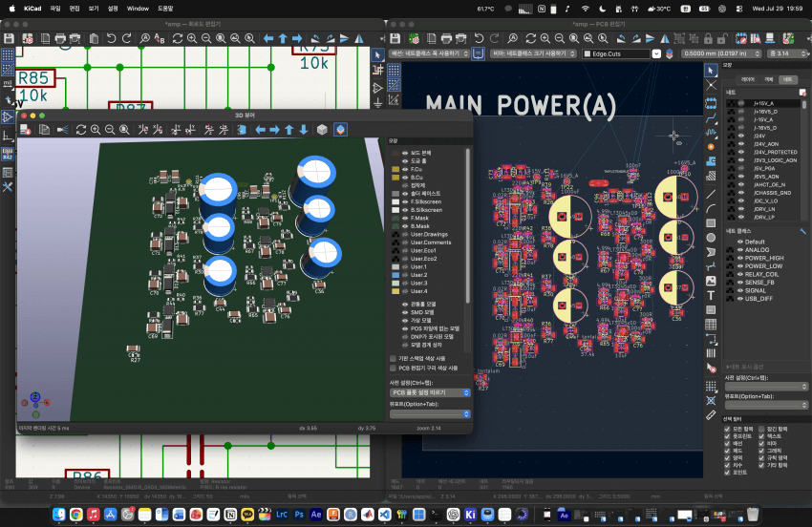Open the 편집 menu
Screen dimensions: 812x527
75,9
